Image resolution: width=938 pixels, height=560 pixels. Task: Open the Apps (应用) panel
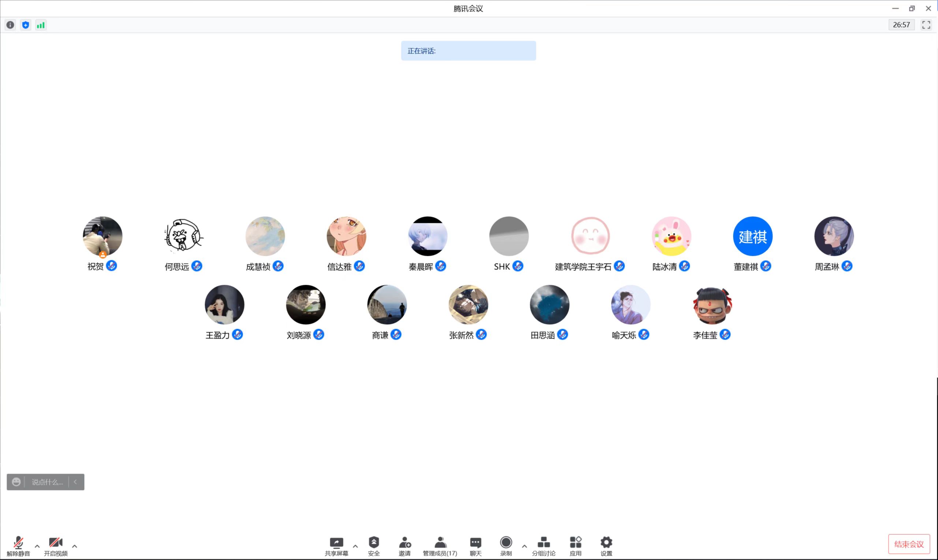tap(575, 546)
